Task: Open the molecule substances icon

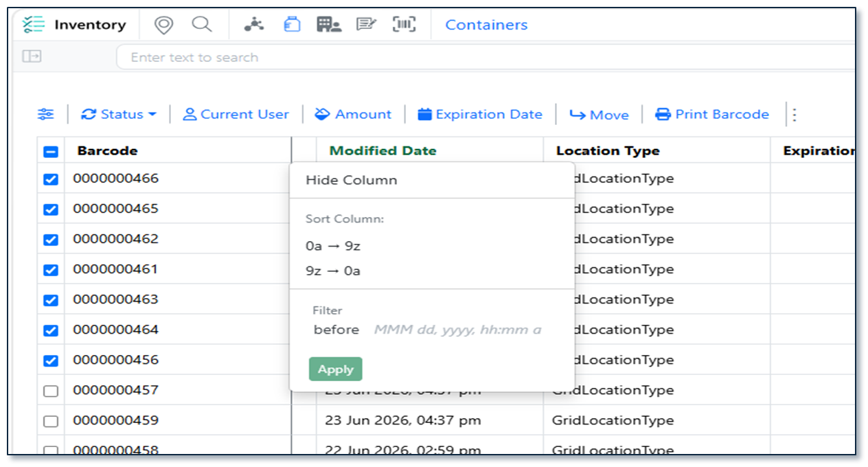Action: [x=254, y=25]
